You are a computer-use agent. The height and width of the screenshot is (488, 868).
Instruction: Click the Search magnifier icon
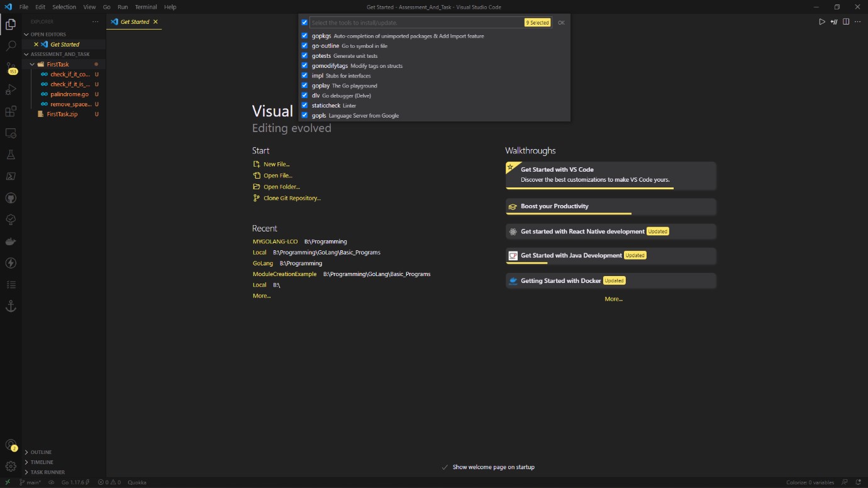click(x=11, y=46)
